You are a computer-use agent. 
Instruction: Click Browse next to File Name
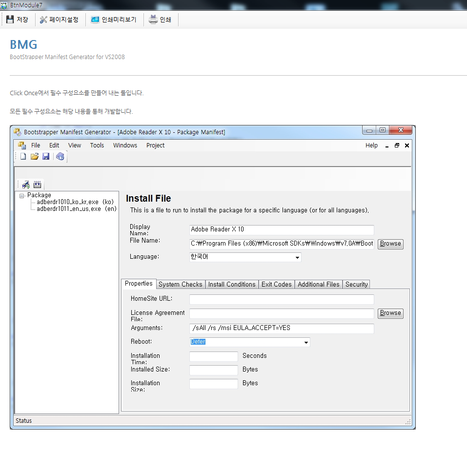point(390,244)
